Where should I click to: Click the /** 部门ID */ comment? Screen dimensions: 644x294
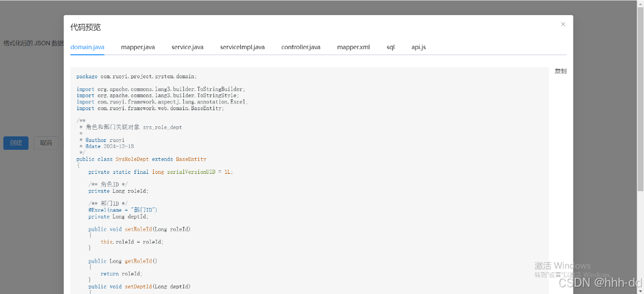click(x=108, y=203)
